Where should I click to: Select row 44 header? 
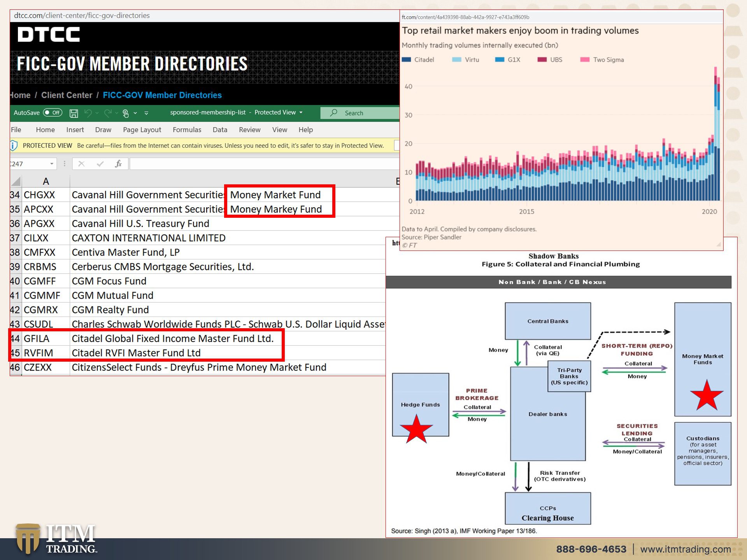coord(16,339)
